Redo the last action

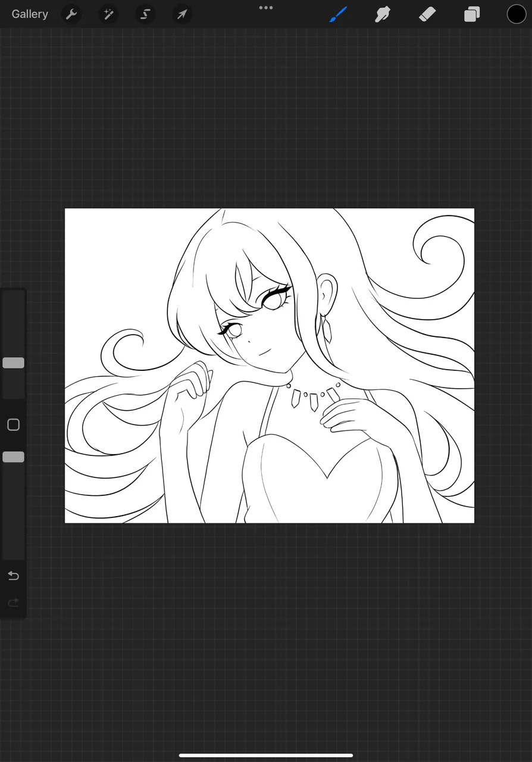[x=13, y=603]
